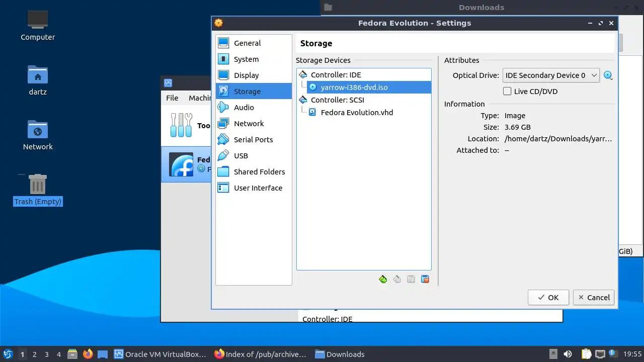Switch to workspace 4
This screenshot has width=644, height=362.
pos(58,354)
